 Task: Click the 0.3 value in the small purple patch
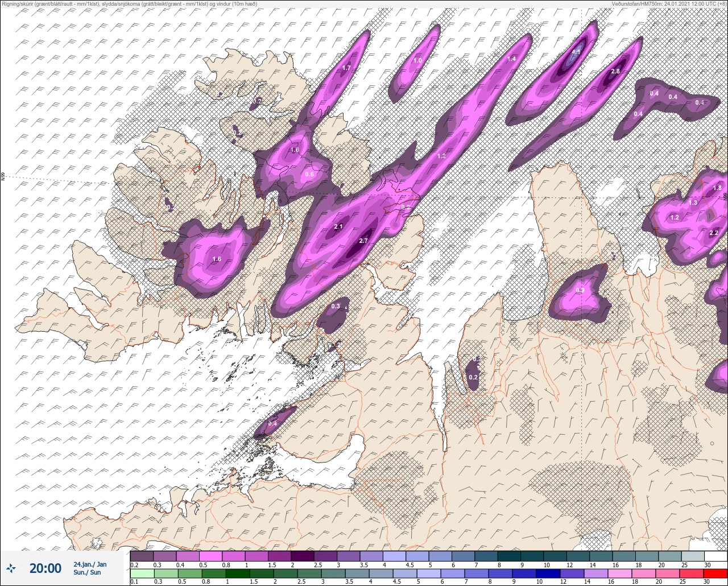click(x=336, y=306)
